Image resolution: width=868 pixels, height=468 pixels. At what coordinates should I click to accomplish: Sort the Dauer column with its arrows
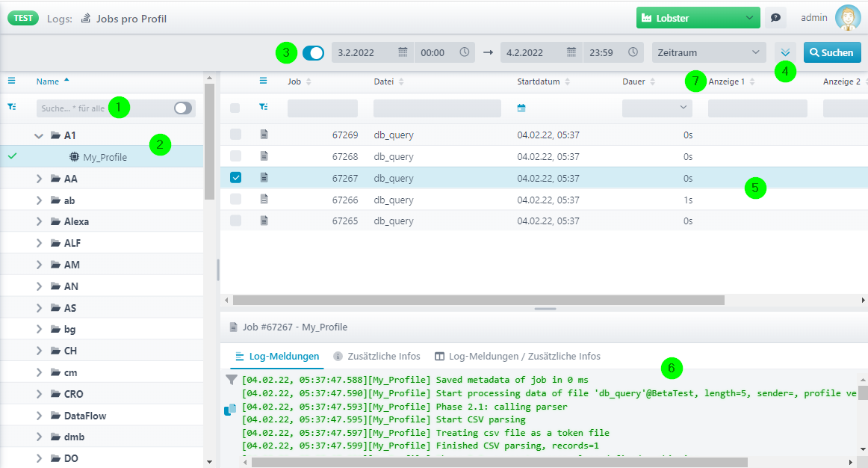[653, 82]
